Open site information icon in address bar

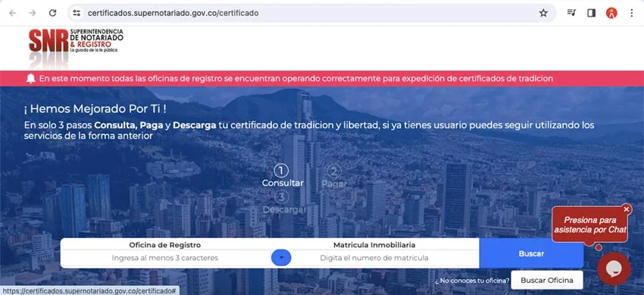77,13
